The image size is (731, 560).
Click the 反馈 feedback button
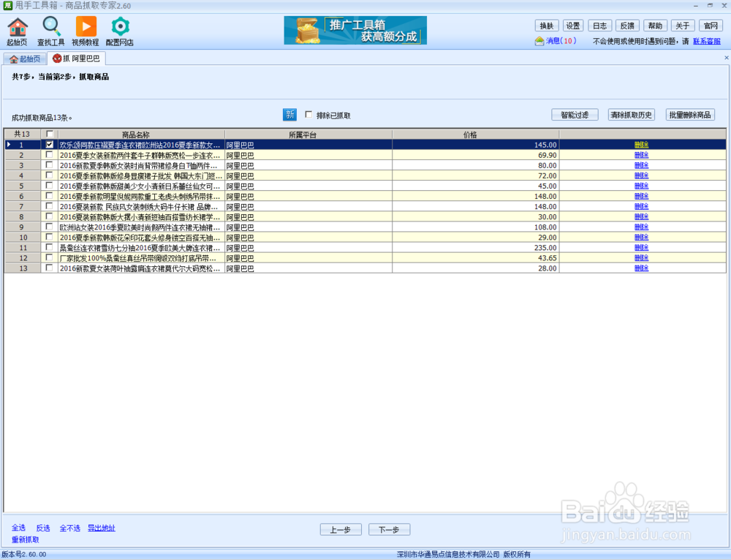click(x=627, y=26)
